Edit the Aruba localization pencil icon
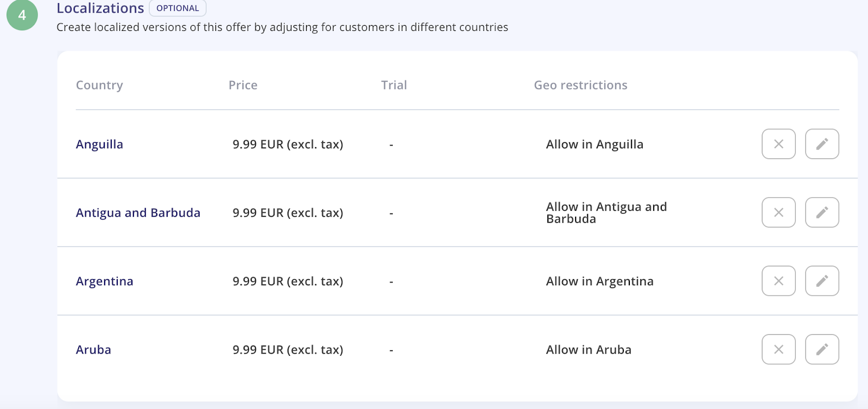 [x=822, y=349]
